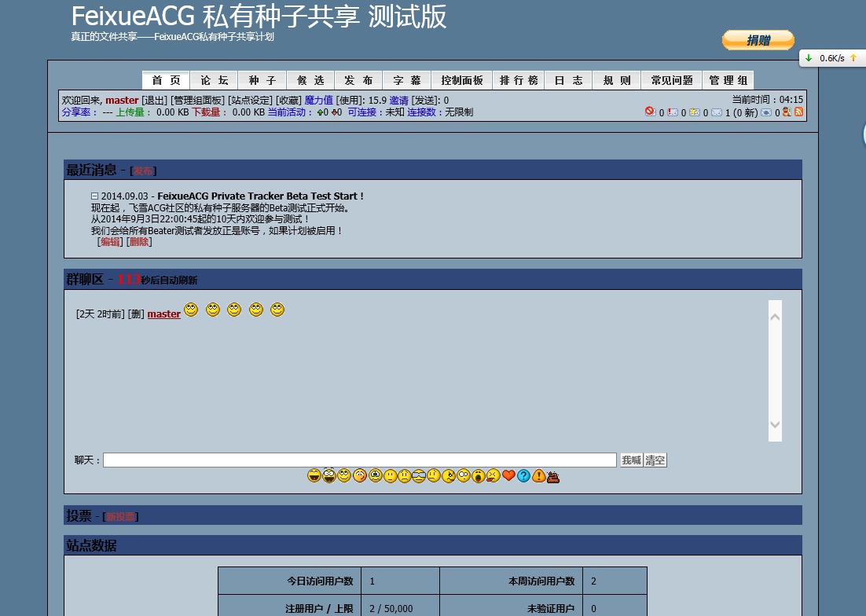This screenshot has width=866, height=616.
Task: Open the yellow-starred mail icon
Action: [x=695, y=112]
